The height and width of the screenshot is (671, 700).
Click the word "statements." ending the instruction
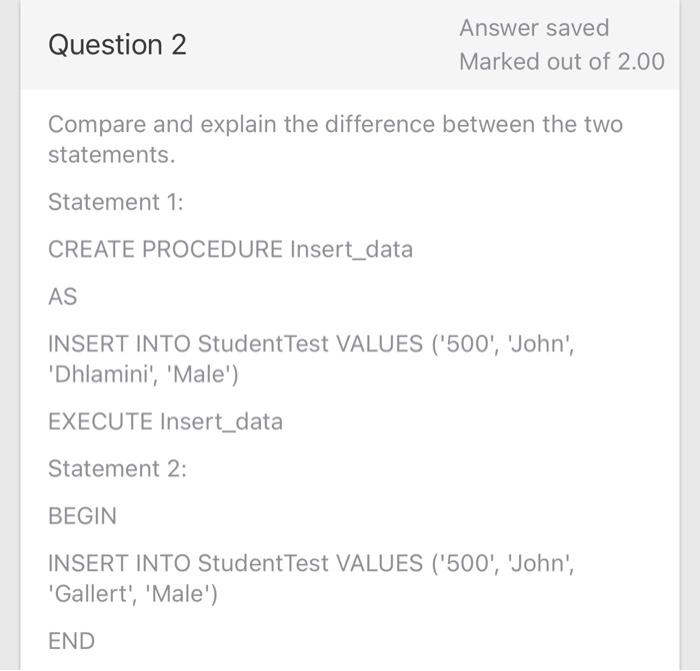coord(111,156)
